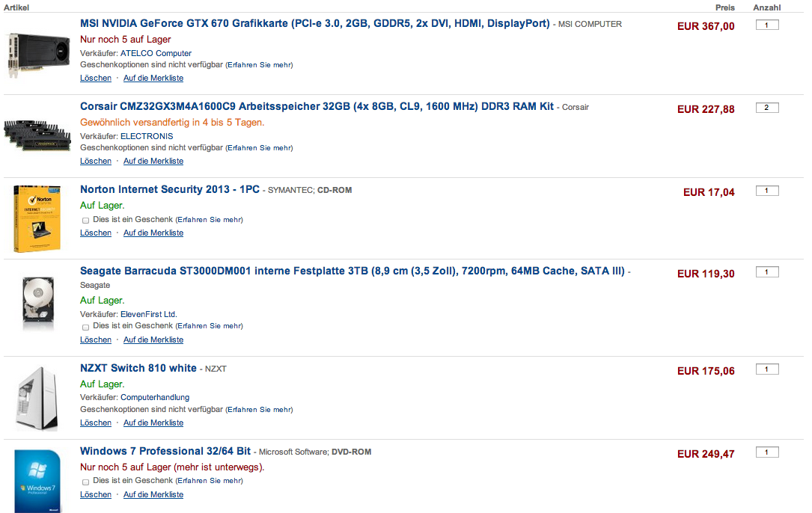
Task: Click the Corsair RAM kit thumbnail
Action: [x=37, y=135]
